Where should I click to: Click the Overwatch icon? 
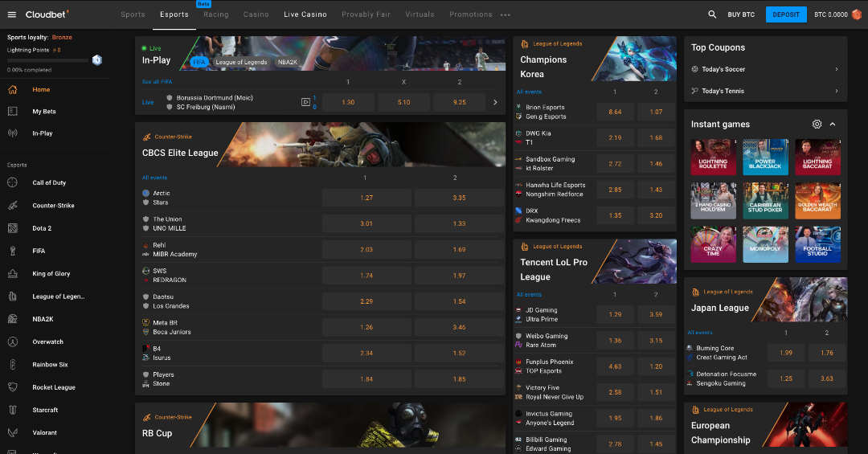coord(13,342)
